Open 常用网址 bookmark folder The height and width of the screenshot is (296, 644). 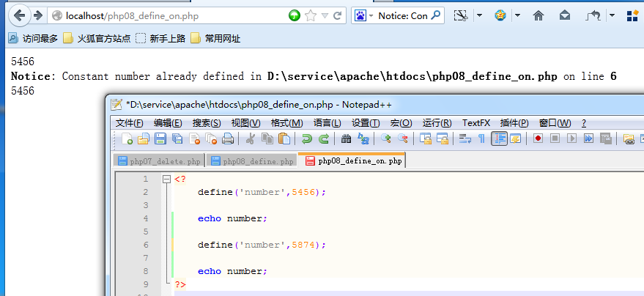click(x=215, y=39)
